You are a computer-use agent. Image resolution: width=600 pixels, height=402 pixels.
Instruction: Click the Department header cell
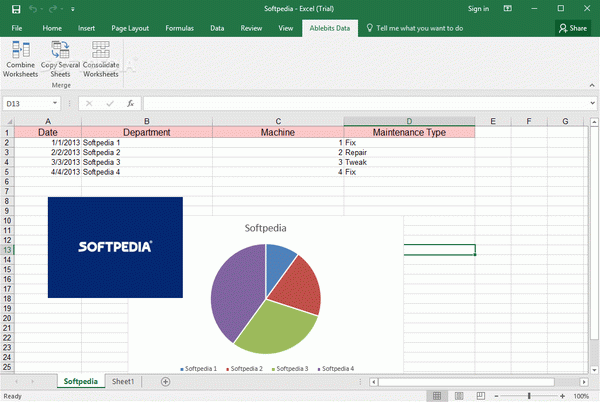[147, 132]
